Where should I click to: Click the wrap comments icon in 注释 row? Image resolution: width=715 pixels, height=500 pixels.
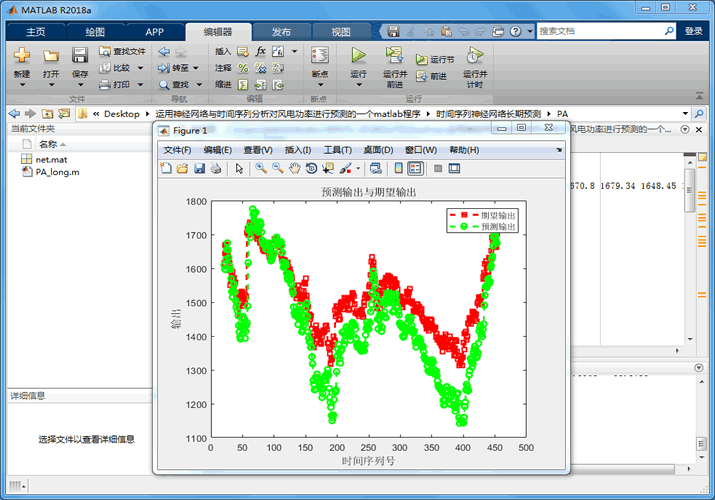278,68
